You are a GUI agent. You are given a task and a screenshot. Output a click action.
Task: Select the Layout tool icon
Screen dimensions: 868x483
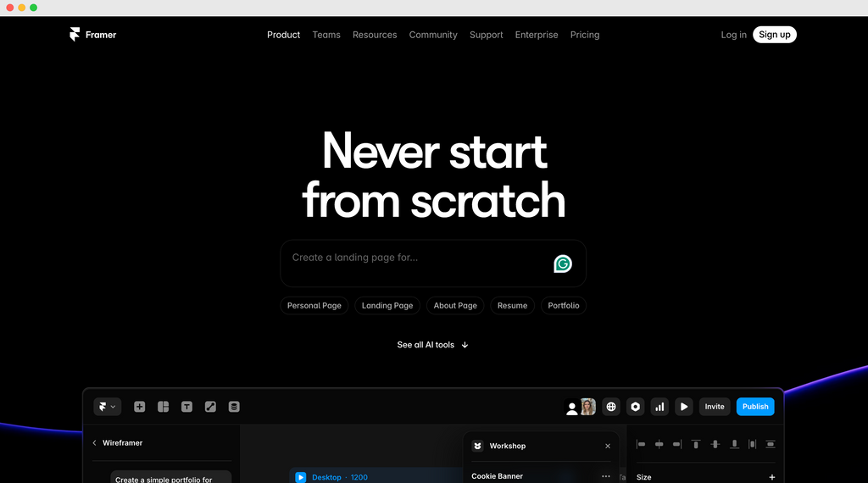(x=164, y=407)
